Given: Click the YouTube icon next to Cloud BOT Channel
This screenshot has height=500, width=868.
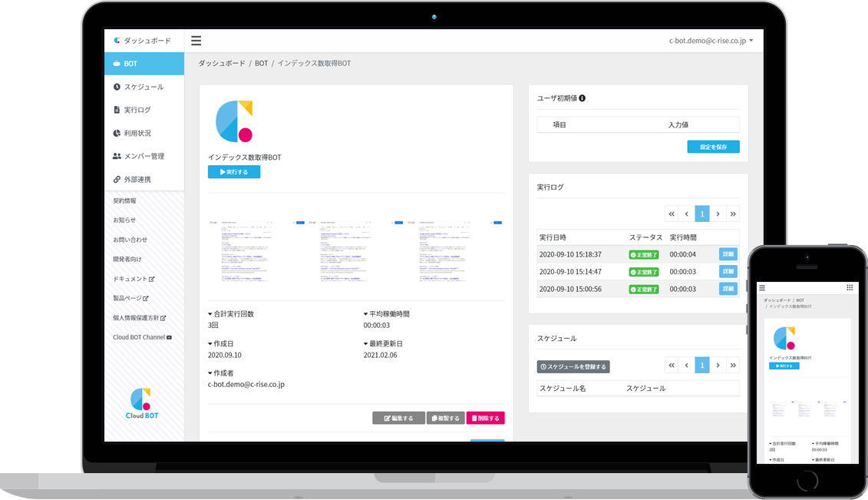Looking at the screenshot, I should [168, 336].
